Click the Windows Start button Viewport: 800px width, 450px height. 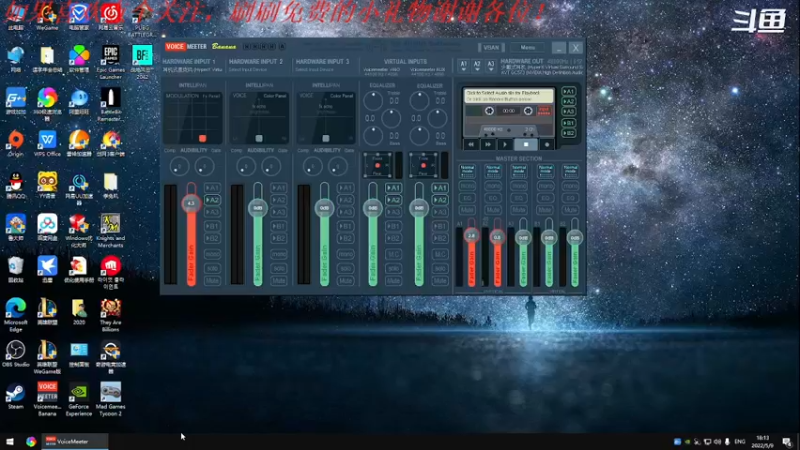coord(10,441)
